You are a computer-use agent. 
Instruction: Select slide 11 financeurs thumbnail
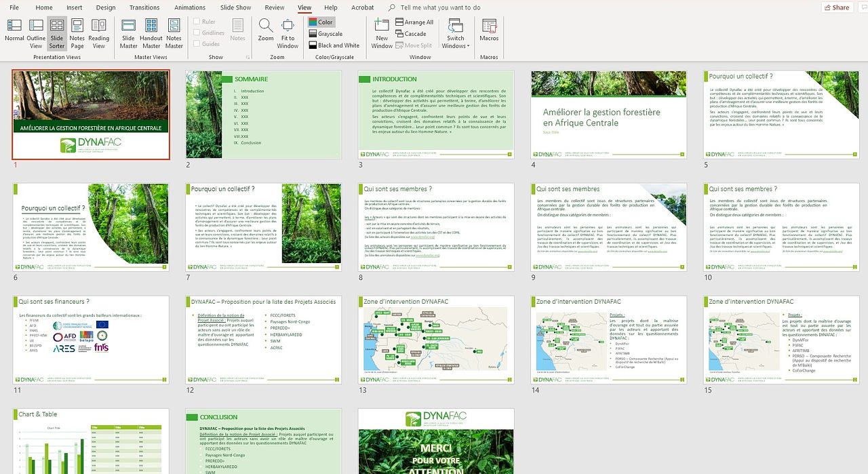[91, 340]
